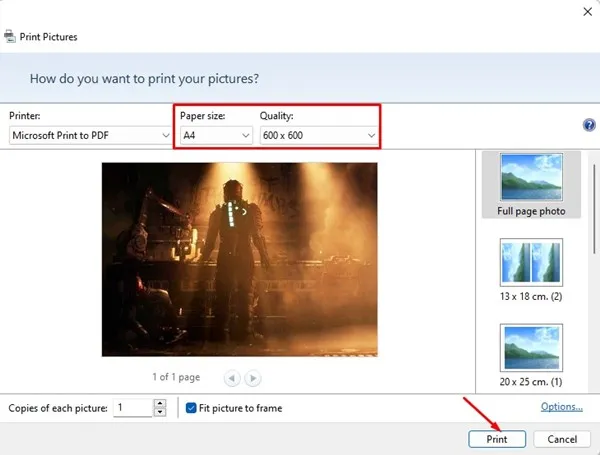
Task: Select the 13 x 18 cm. (2) layout
Action: 531,270
